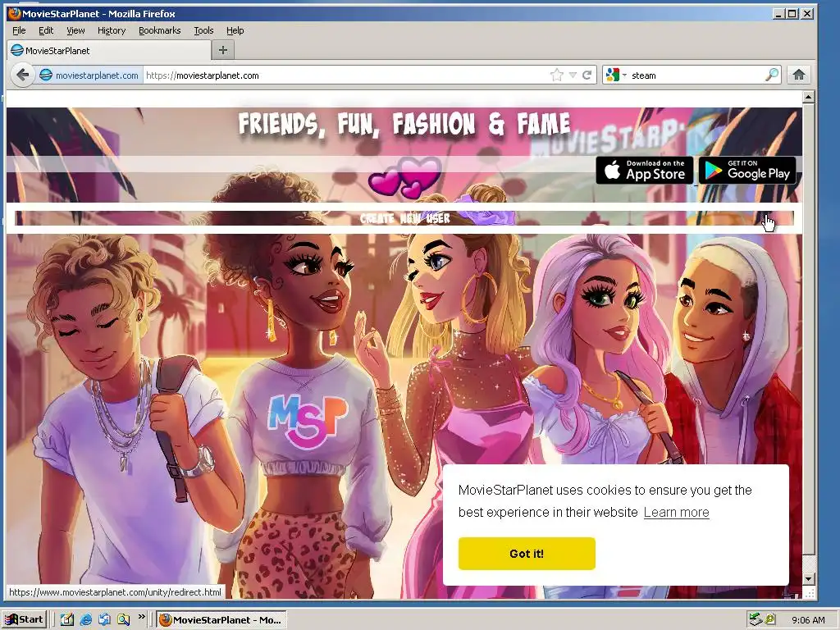Click the Firefox Home button
The height and width of the screenshot is (630, 840).
799,75
